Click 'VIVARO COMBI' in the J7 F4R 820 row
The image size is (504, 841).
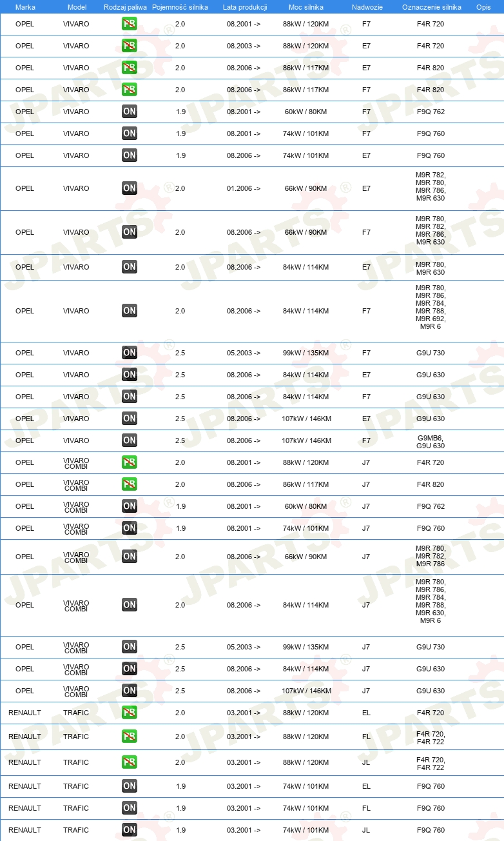pyautogui.click(x=76, y=485)
